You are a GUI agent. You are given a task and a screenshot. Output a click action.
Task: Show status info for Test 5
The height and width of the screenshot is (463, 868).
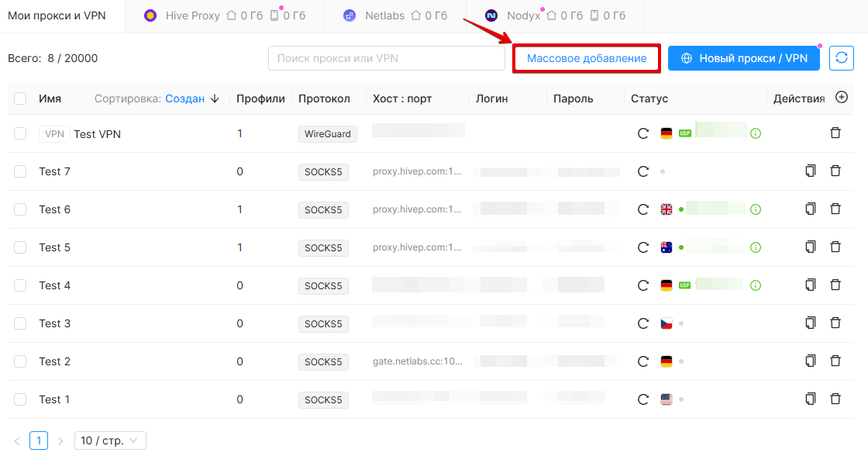755,247
